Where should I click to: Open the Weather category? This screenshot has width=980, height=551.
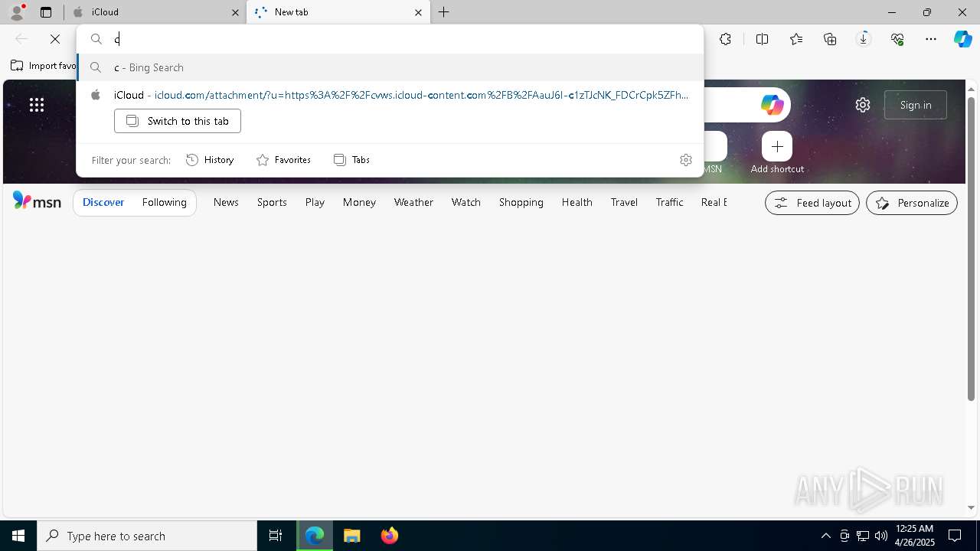coord(413,202)
